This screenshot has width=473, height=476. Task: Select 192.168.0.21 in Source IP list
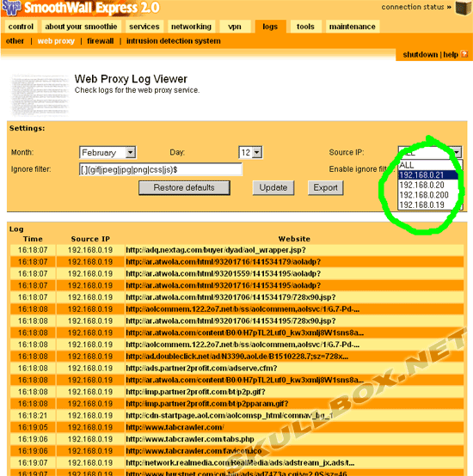coord(427,175)
